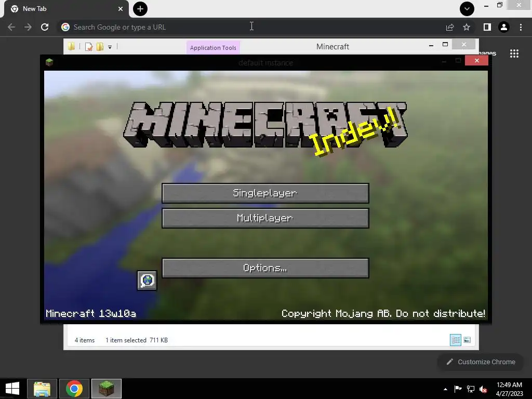Open Chrome from the taskbar
This screenshot has height=399, width=532.
tap(74, 389)
